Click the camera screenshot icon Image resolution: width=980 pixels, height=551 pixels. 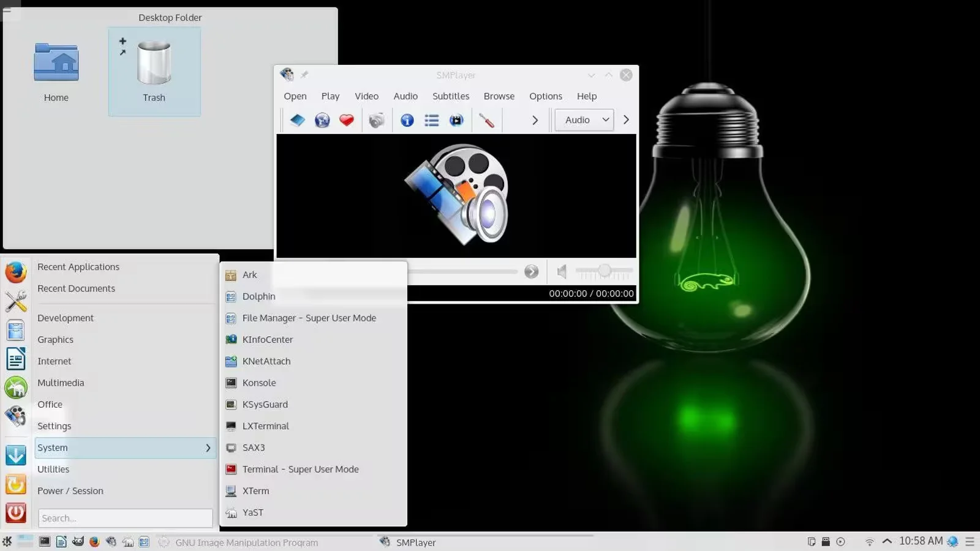point(377,120)
